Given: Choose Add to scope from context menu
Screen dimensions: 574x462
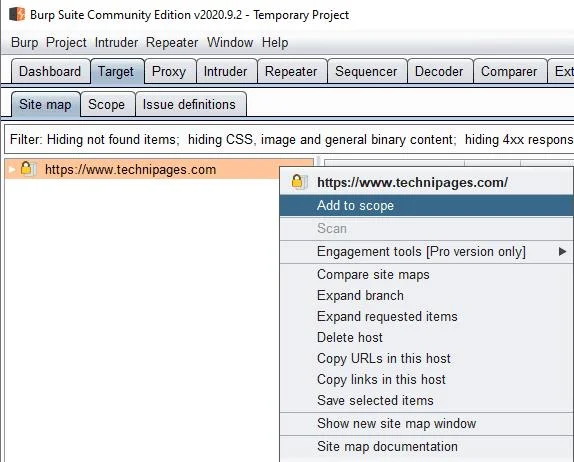Looking at the screenshot, I should click(x=426, y=206).
